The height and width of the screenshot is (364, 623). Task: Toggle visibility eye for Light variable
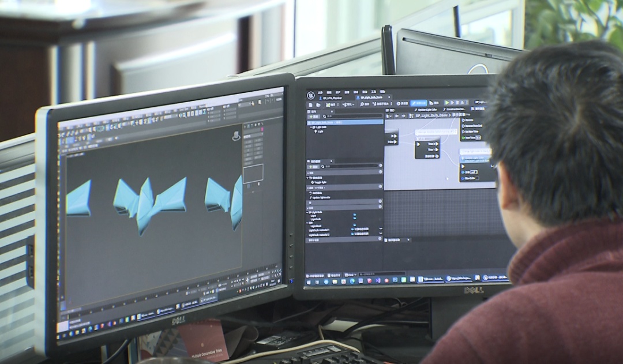point(354,215)
